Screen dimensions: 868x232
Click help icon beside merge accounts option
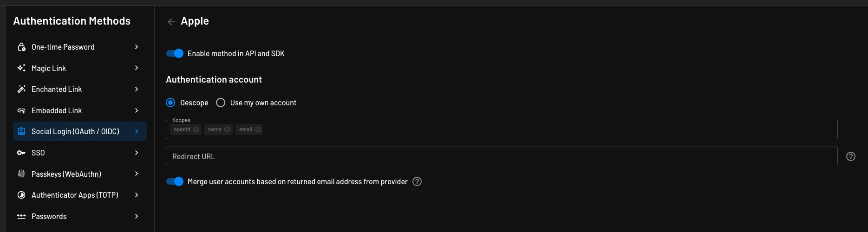coord(417,181)
